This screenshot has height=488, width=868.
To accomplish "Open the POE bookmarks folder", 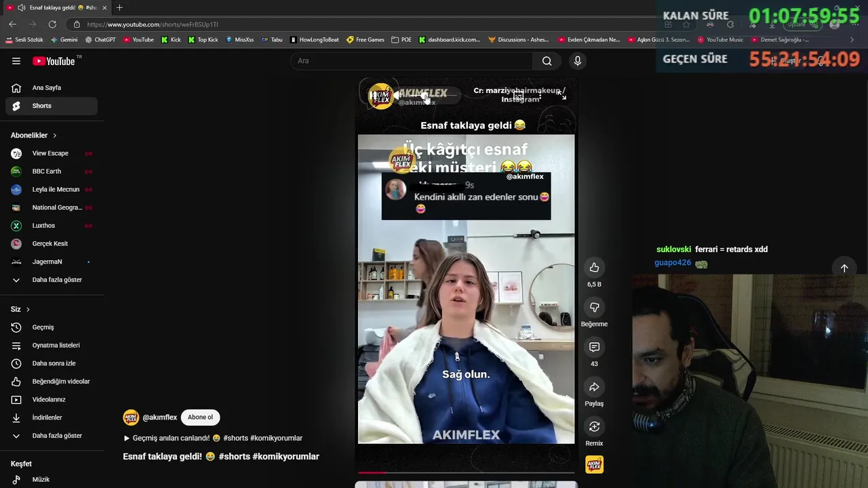I will [401, 40].
